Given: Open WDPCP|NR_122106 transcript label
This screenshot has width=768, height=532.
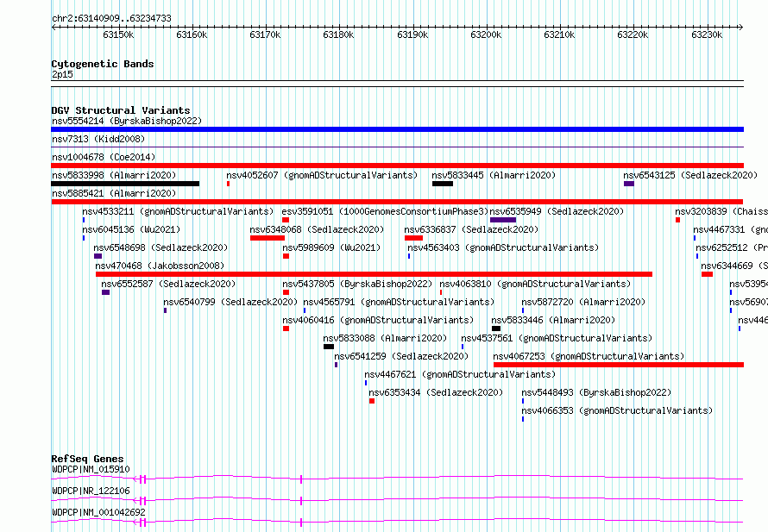Looking at the screenshot, I should (91, 491).
